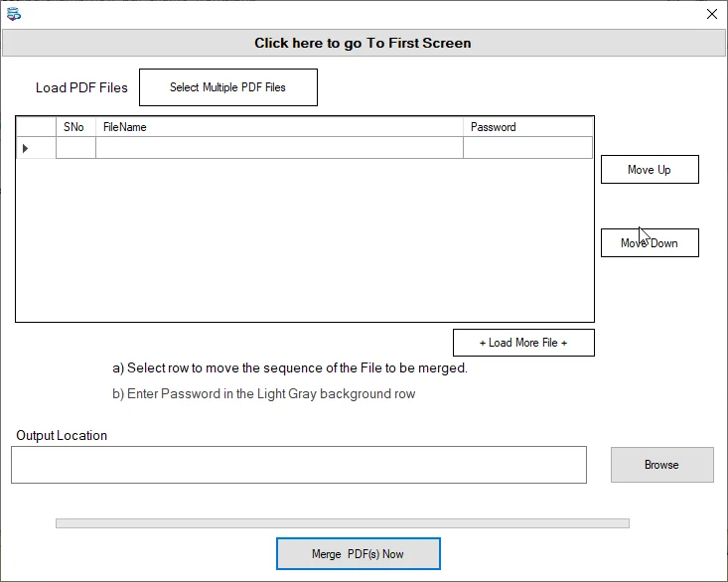Select the Password column header
This screenshot has width=728, height=582.
tap(528, 127)
